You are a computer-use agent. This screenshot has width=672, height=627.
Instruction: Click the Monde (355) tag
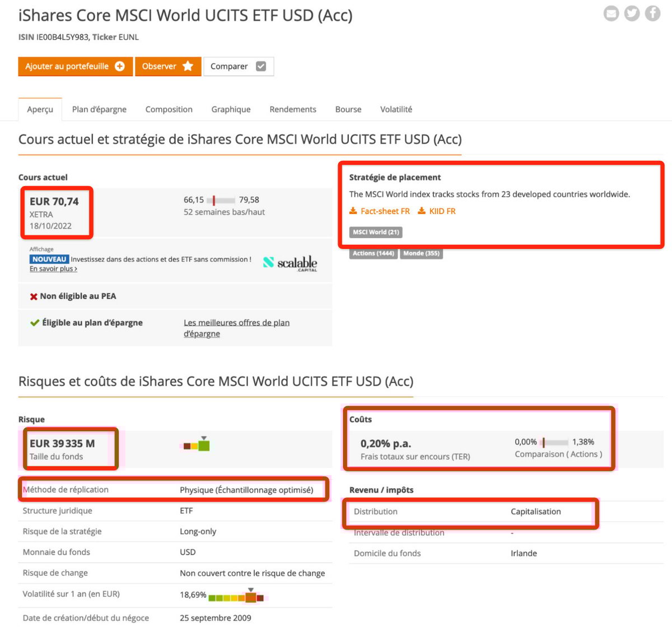pos(421,253)
